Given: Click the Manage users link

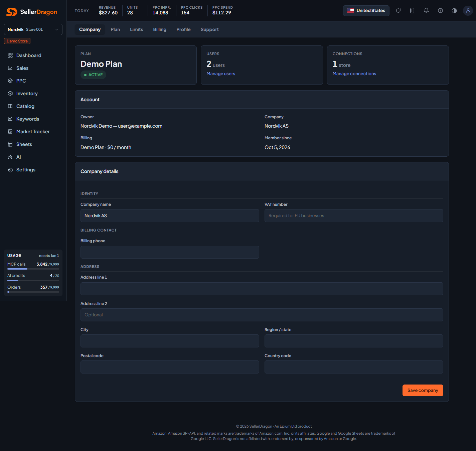Looking at the screenshot, I should coord(221,74).
